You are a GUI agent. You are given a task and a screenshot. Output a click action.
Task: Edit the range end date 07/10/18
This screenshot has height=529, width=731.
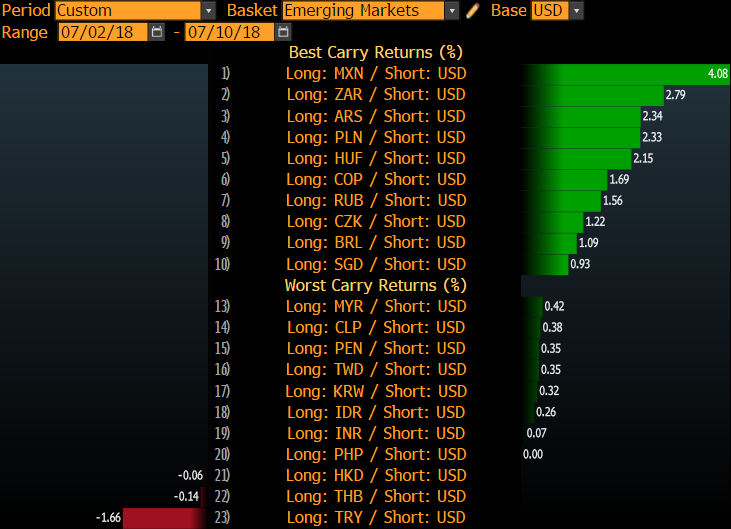point(228,32)
